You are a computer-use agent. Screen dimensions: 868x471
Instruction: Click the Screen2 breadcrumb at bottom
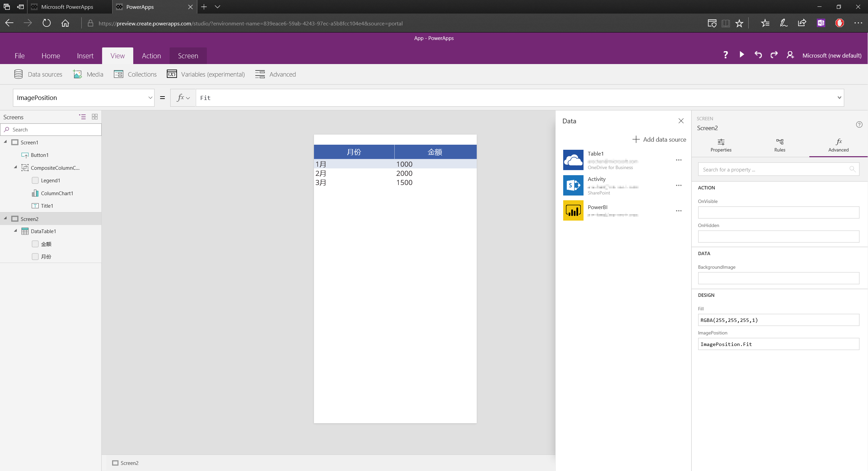[x=125, y=463]
